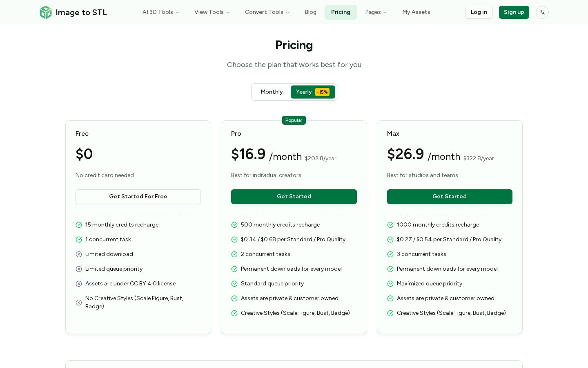Click the Popular badge on Pro plan
Viewport: 588px width, 368px height.
[x=294, y=120]
